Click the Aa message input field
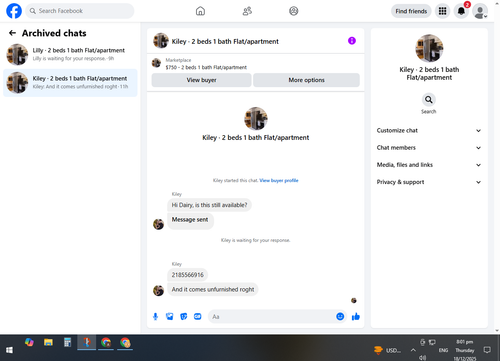Viewport: 500px width, 361px height. [x=272, y=316]
